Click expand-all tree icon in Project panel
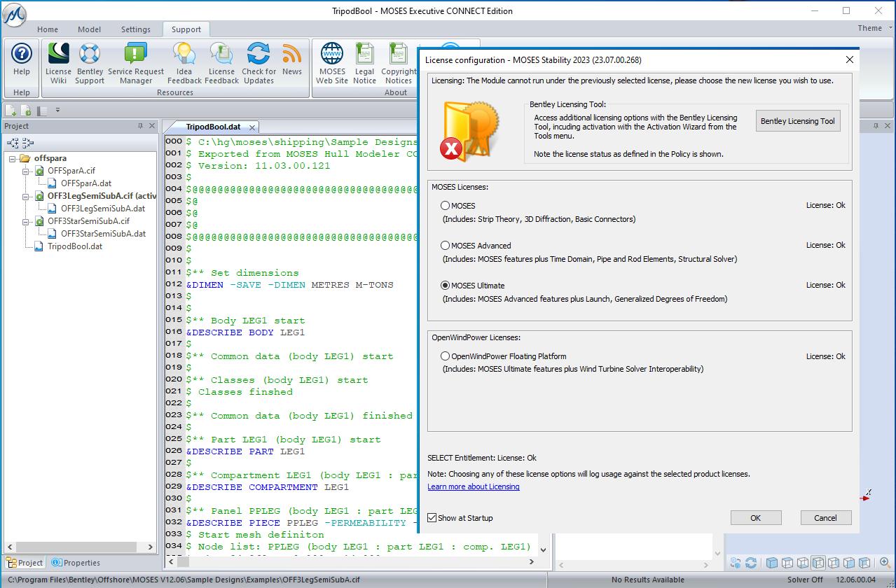This screenshot has width=896, height=588. click(x=13, y=142)
